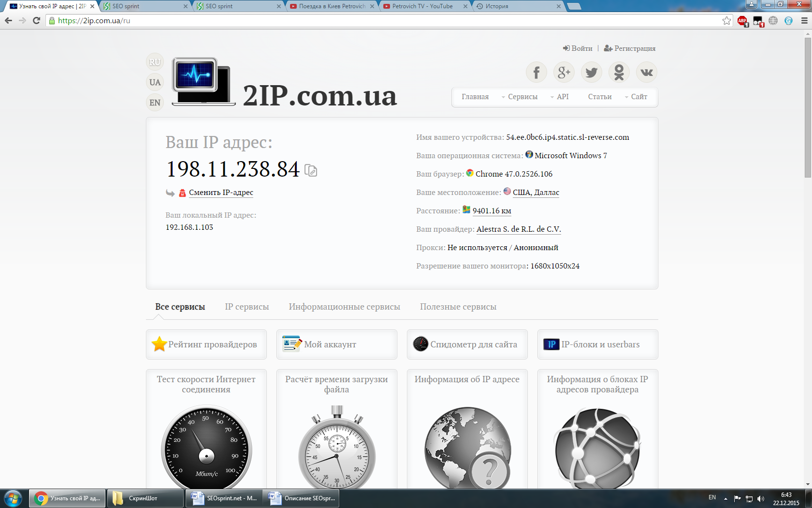The height and width of the screenshot is (508, 812).
Task: Open Расчёт времени загрузки файла title
Action: click(336, 384)
